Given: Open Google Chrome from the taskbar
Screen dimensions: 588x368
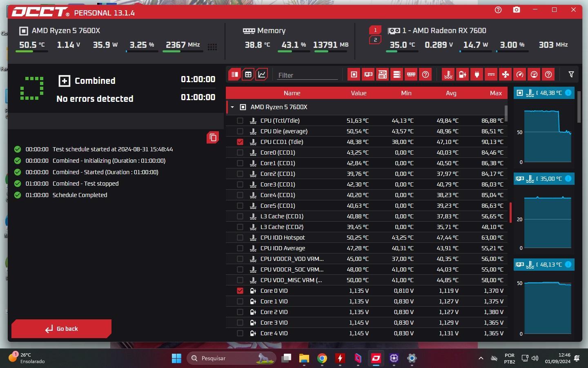Looking at the screenshot, I should (x=322, y=358).
